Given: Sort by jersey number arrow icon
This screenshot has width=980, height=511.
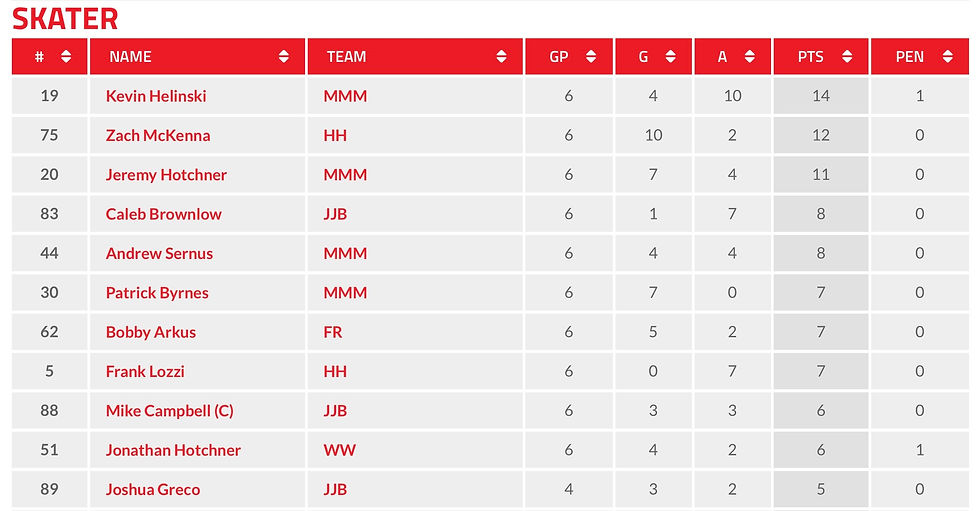Looking at the screenshot, I should 66,57.
